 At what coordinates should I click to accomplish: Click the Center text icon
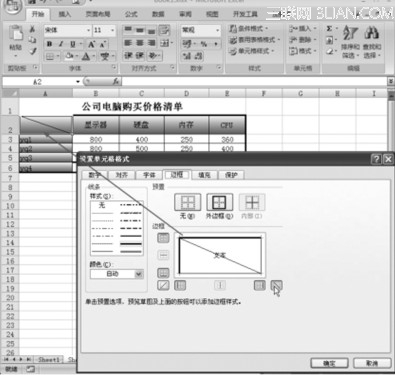(140, 43)
